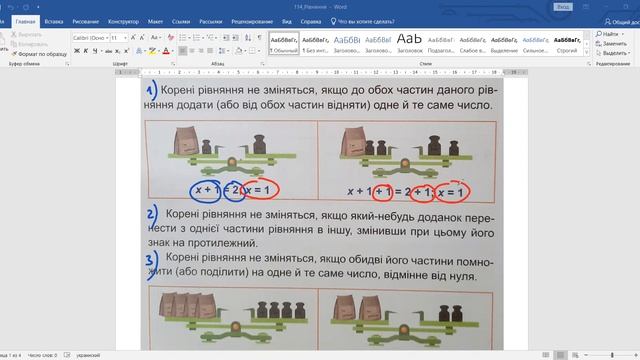Switch to the Ссылки tab
640x360 pixels.
click(x=181, y=22)
